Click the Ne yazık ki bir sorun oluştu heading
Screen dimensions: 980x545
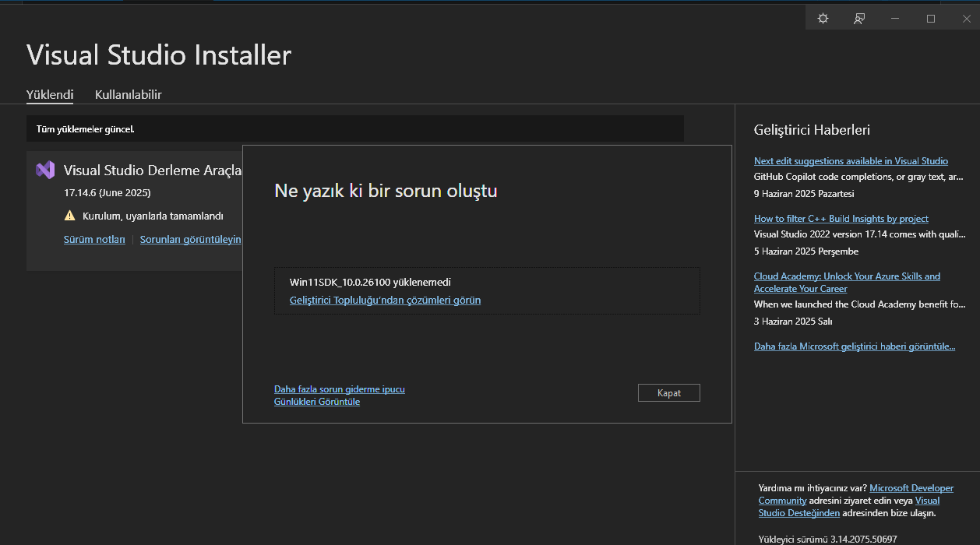coord(386,191)
